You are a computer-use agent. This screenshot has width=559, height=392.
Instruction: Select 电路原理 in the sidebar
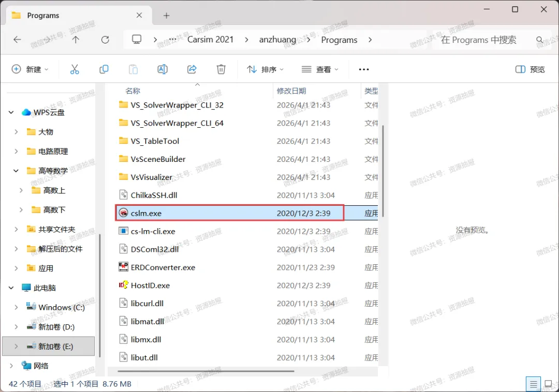53,152
